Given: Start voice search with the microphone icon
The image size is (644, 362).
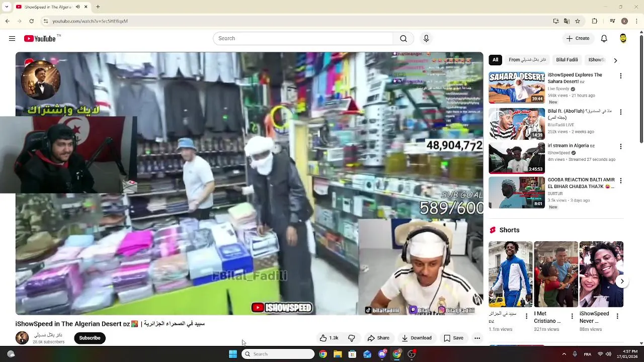Looking at the screenshot, I should pyautogui.click(x=426, y=39).
